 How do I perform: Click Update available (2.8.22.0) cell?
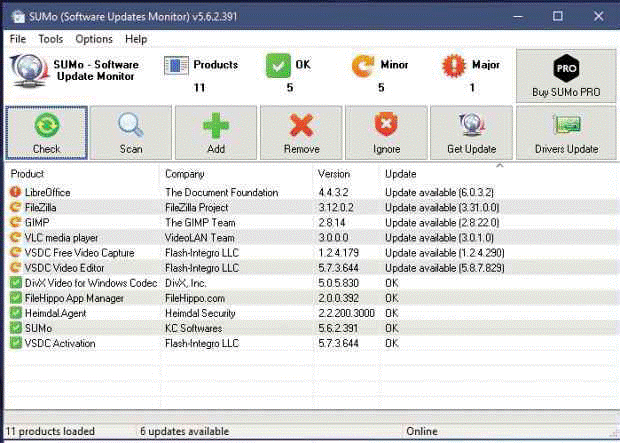tap(442, 223)
